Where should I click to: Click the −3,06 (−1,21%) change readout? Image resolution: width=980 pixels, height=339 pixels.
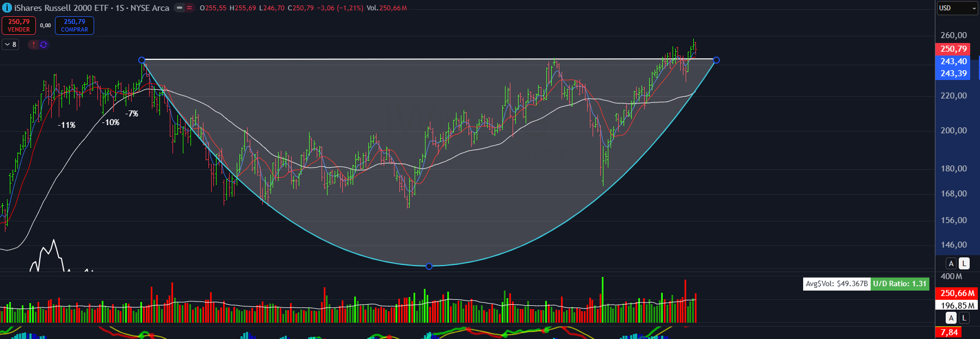340,8
